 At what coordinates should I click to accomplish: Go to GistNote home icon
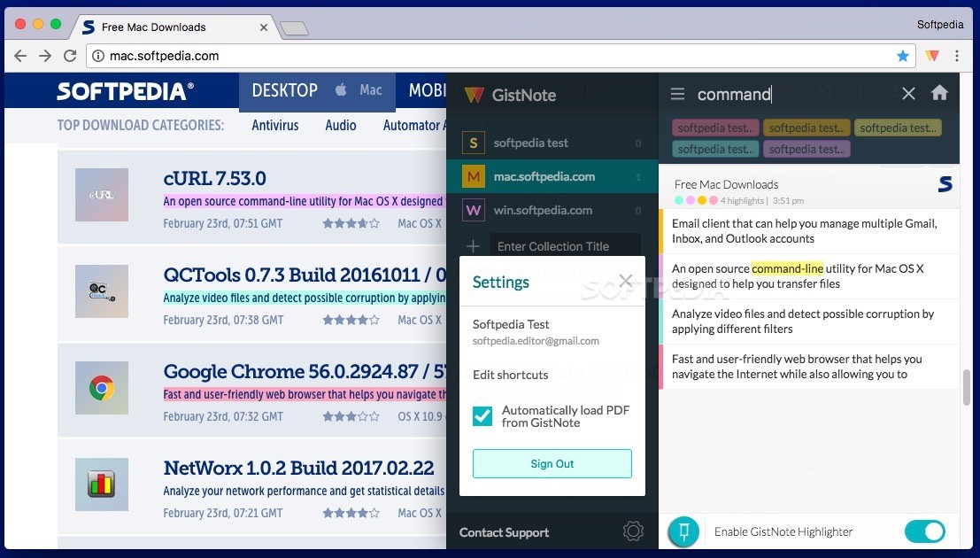point(939,93)
